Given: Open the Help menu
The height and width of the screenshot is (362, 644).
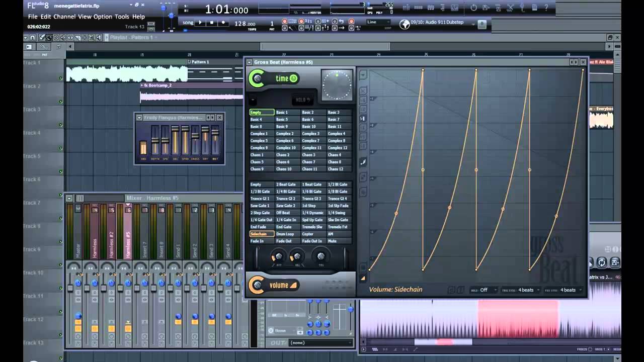Looking at the screenshot, I should click(x=138, y=17).
